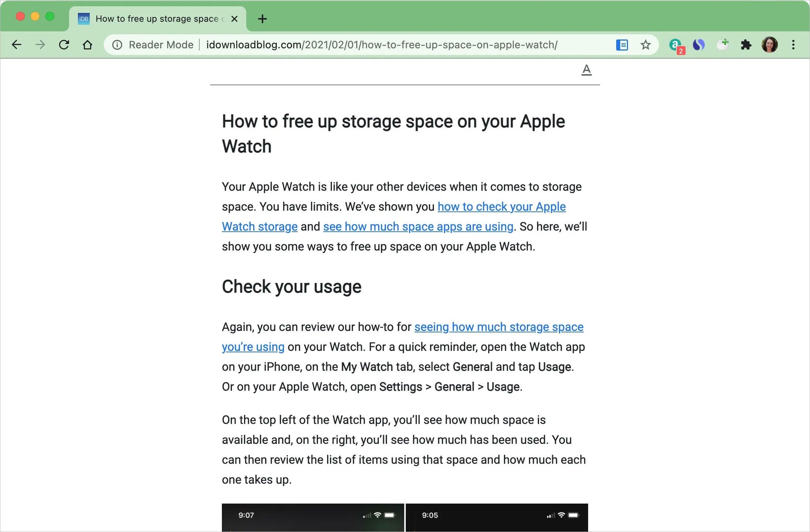
Task: Open the text appearance options icon
Action: [x=587, y=70]
